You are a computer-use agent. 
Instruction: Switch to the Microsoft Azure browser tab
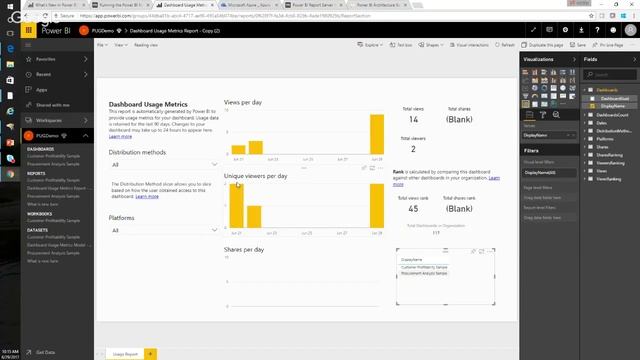coord(250,5)
